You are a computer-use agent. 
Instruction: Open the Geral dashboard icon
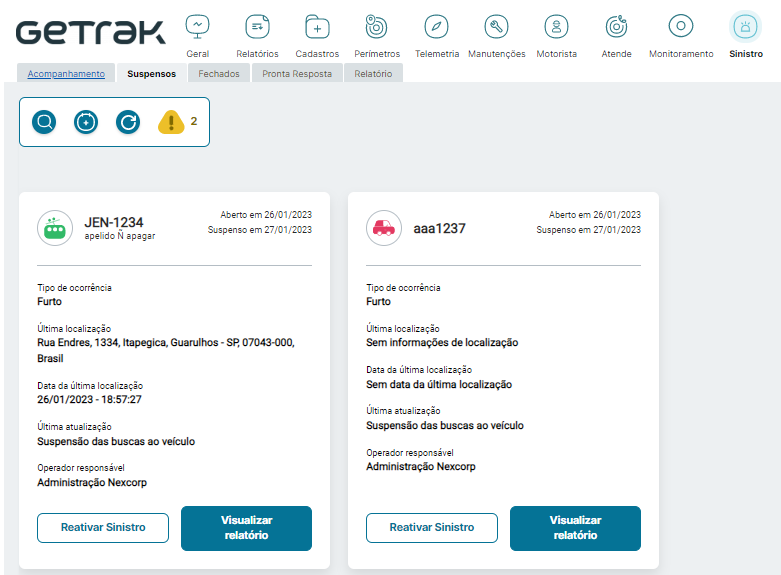(198, 27)
